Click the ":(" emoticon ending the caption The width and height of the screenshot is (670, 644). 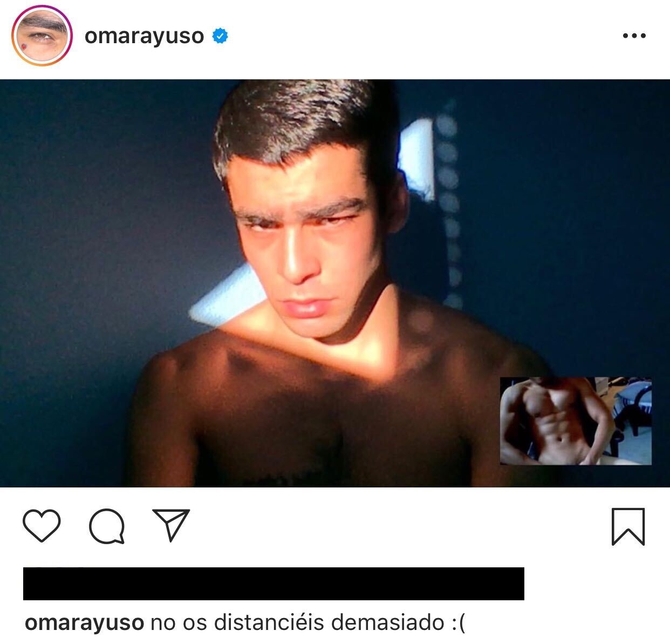coord(457,623)
